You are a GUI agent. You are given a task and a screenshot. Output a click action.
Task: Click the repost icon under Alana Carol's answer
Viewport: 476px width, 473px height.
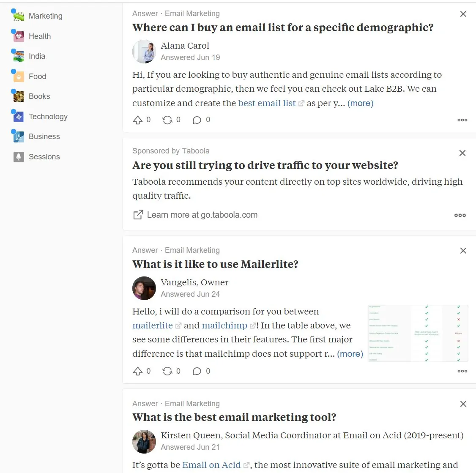pos(168,120)
